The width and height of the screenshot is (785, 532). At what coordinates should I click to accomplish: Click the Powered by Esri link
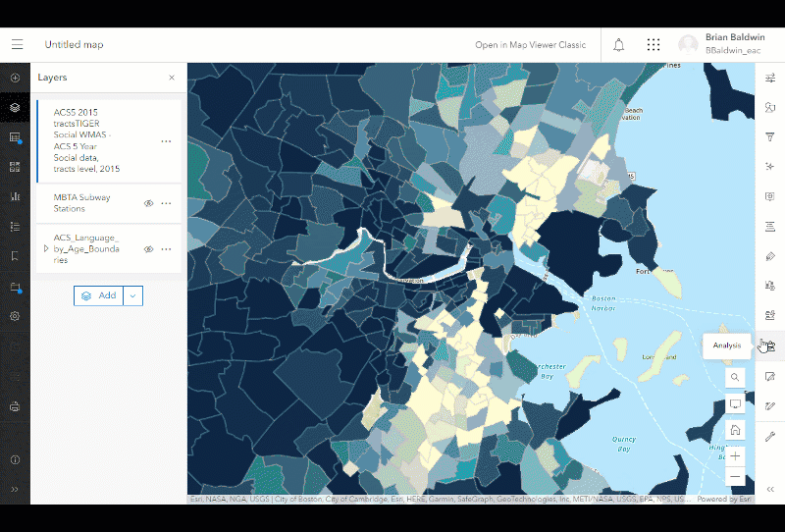click(x=724, y=499)
